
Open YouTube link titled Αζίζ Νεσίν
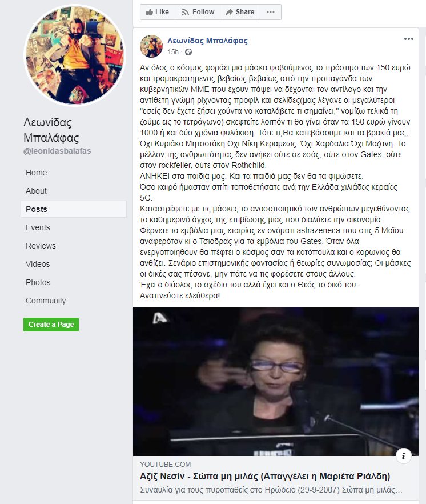click(x=265, y=477)
